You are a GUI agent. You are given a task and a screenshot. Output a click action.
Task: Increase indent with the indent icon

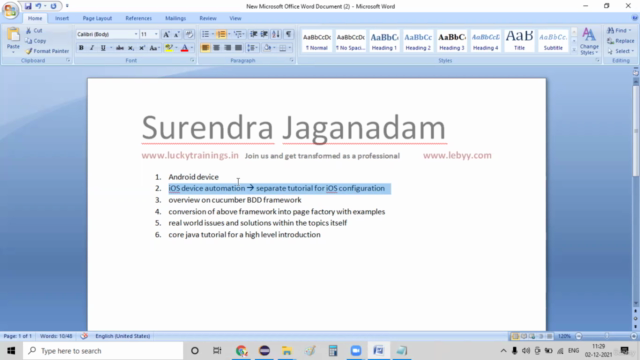click(264, 34)
